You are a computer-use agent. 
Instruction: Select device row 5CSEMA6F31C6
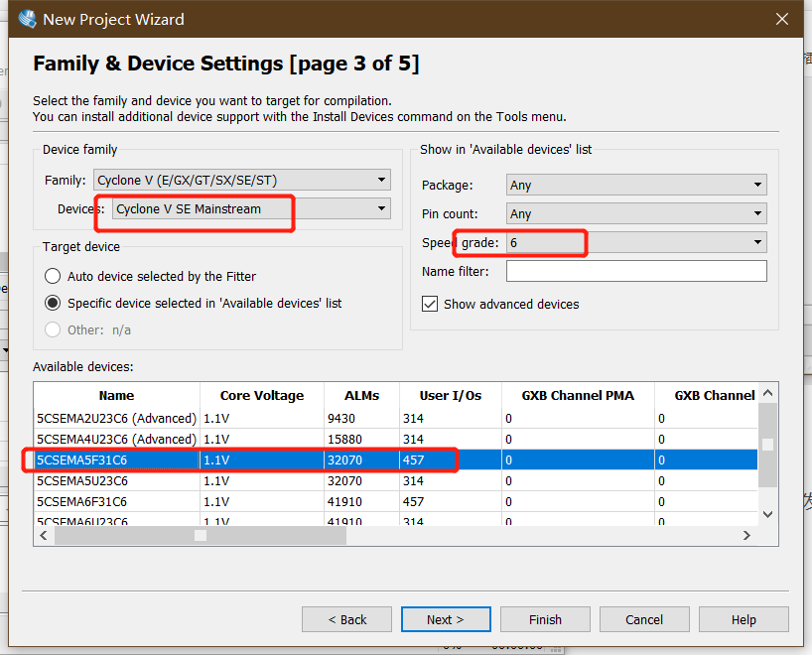396,501
